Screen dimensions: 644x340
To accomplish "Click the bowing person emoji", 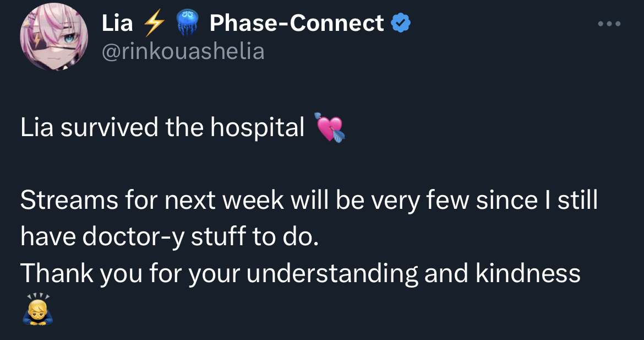I will 38,309.
